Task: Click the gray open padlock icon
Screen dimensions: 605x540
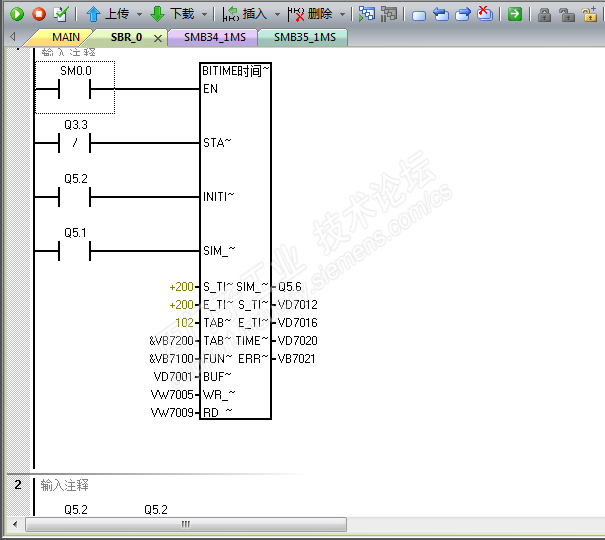Action: click(x=567, y=15)
